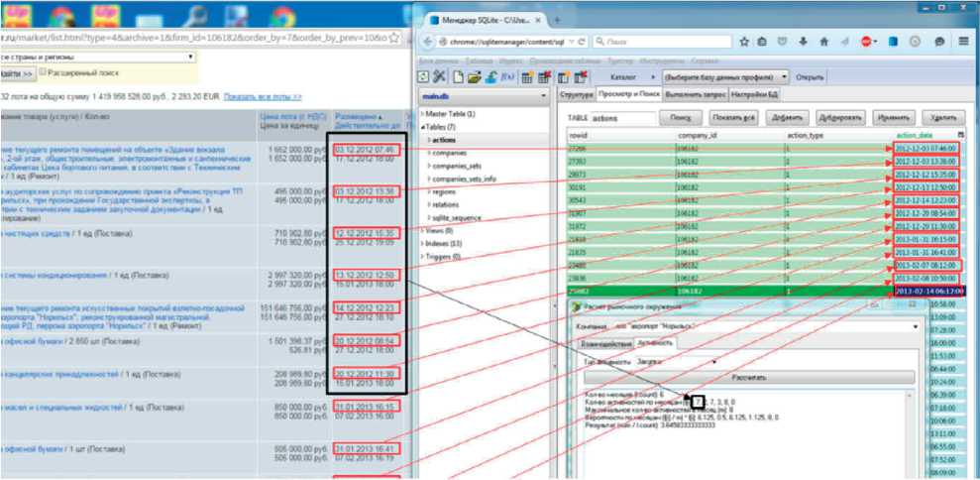Click the chrome://sqlitemanager address bar
Screen dimensions: 980x480
504,42
